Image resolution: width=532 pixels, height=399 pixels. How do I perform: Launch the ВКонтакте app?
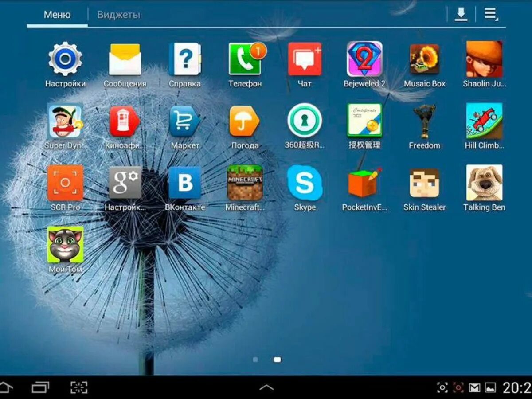point(185,183)
